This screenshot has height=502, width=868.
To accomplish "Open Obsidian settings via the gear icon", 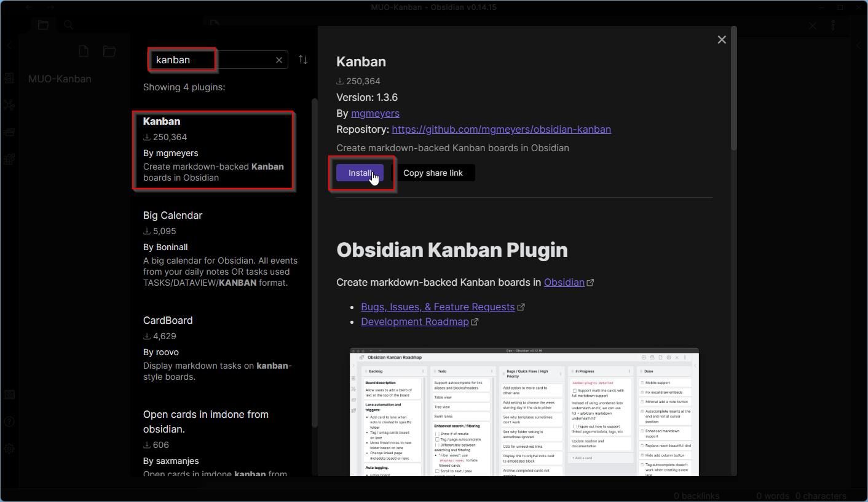I will [x=9, y=449].
